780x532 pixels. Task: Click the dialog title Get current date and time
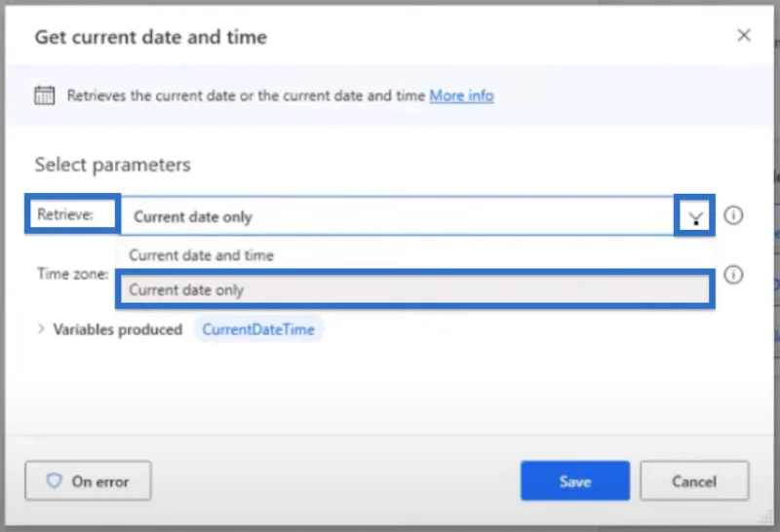151,37
